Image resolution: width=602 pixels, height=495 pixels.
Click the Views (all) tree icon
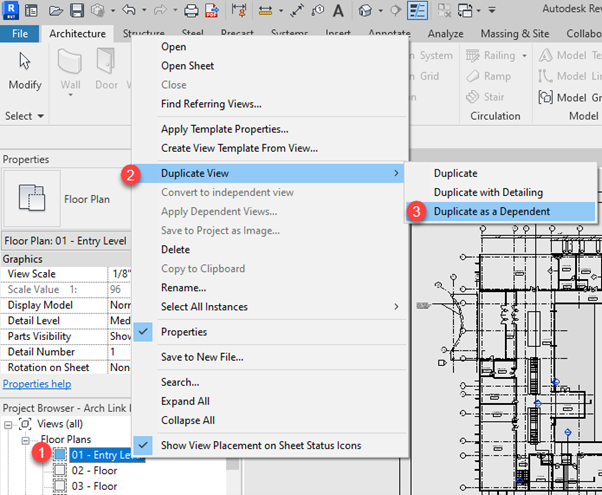click(25, 424)
